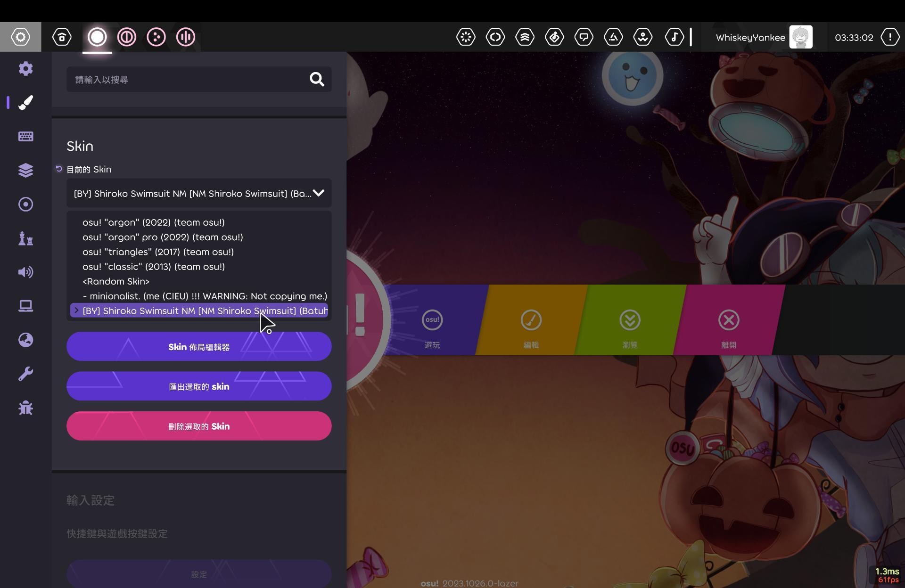
Task: Click the settings search input field
Action: pos(189,80)
